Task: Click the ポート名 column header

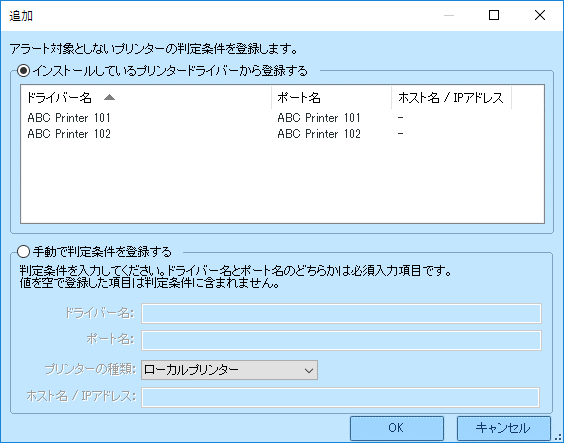Action: coord(331,97)
